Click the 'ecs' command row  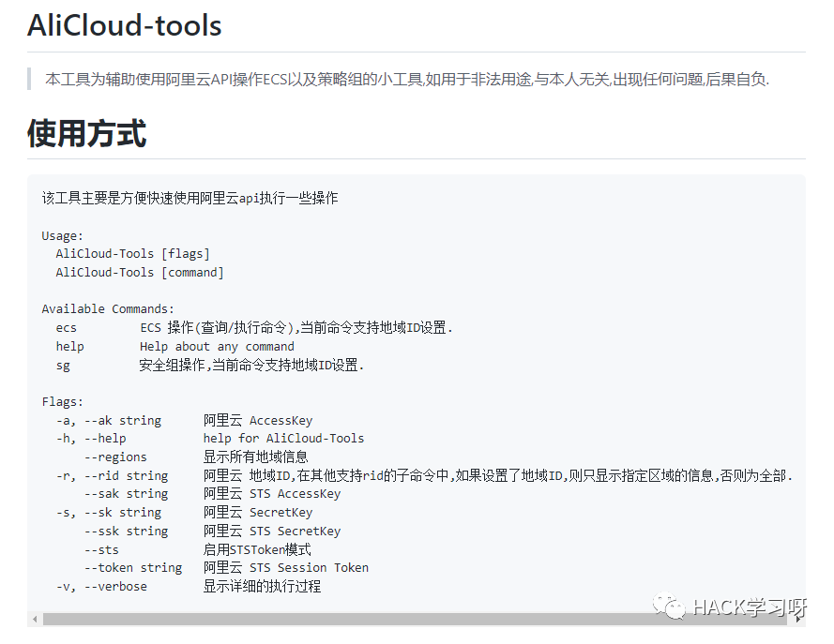coord(254,328)
